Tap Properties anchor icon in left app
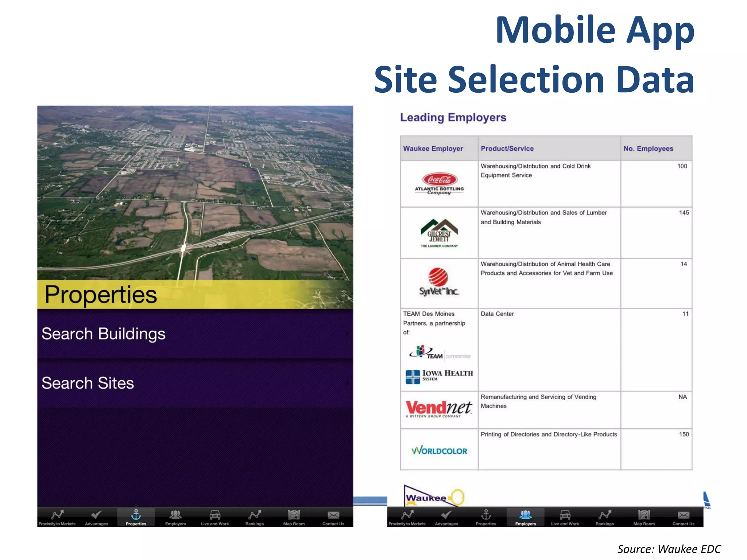The width and height of the screenshot is (747, 560). (136, 515)
